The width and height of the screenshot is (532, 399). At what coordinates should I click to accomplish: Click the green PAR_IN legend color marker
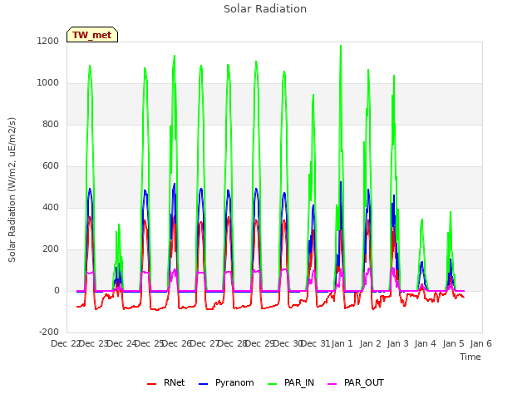pos(273,384)
